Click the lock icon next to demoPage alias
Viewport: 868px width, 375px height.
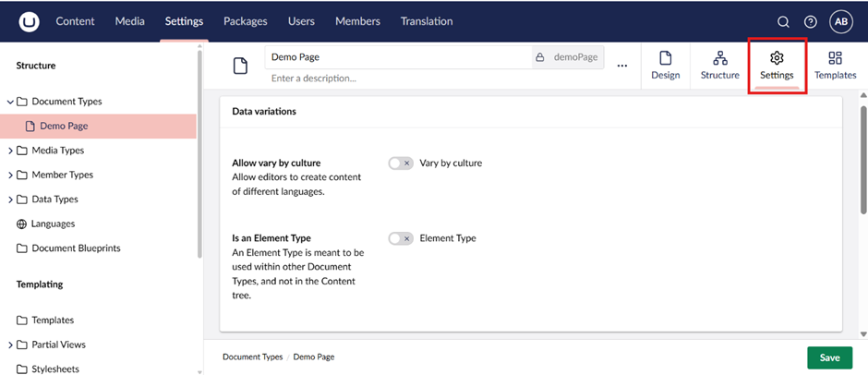click(540, 57)
